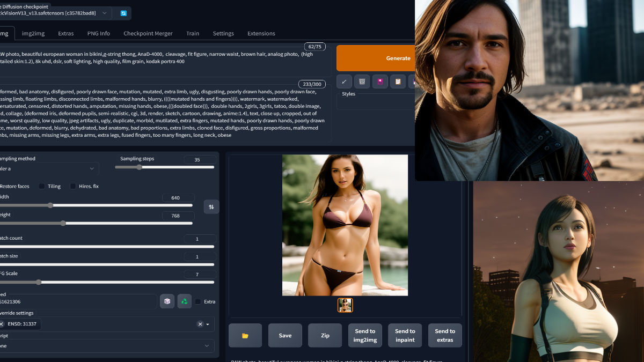Toggle the Hires. fix checkbox
The height and width of the screenshot is (362, 644).
73,186
